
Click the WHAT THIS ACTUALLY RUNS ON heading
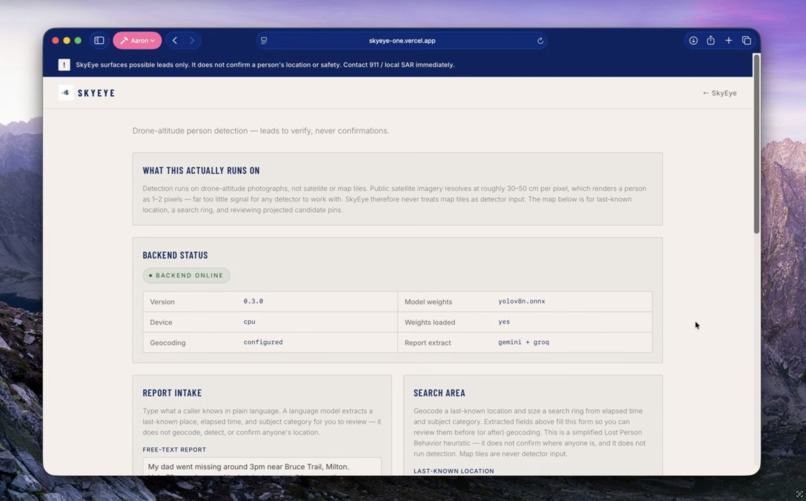(x=201, y=171)
